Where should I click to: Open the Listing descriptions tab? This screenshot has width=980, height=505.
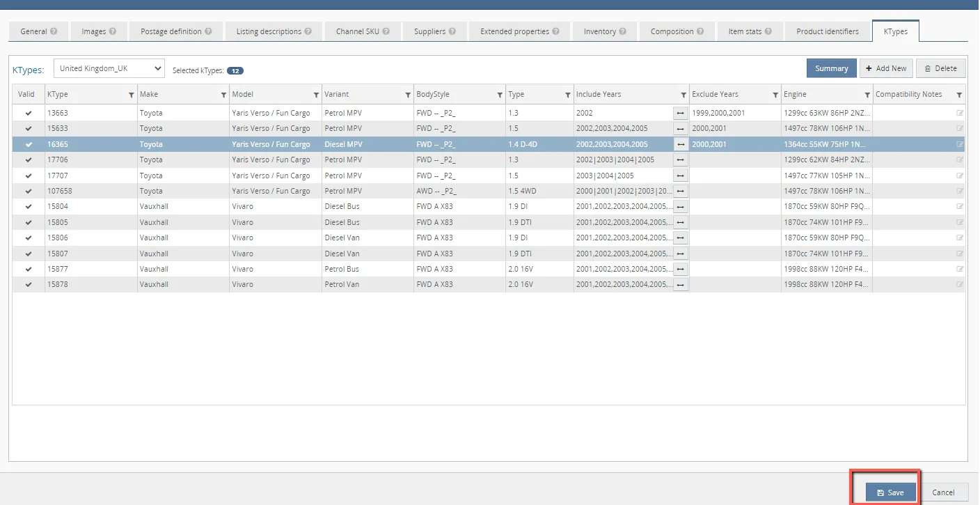[x=274, y=31]
